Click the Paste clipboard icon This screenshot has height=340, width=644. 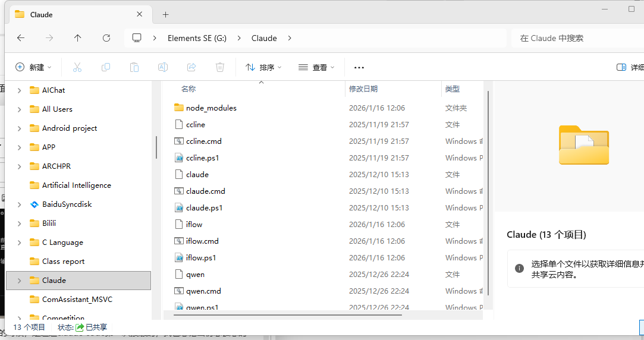(134, 67)
